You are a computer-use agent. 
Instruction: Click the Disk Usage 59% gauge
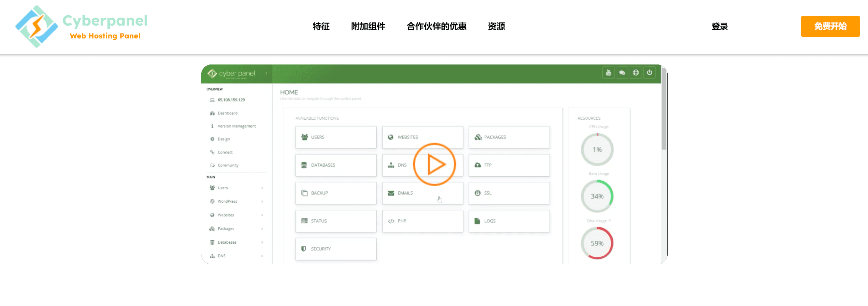click(597, 243)
